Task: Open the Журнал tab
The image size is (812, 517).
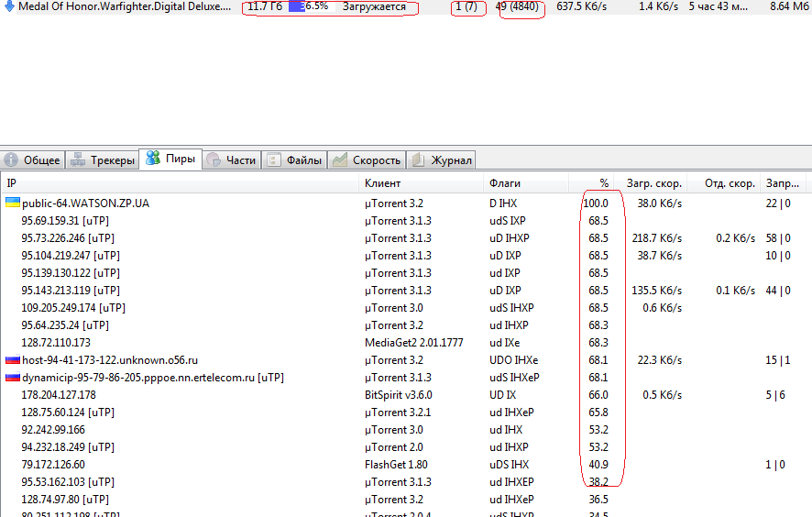Action: tap(442, 160)
